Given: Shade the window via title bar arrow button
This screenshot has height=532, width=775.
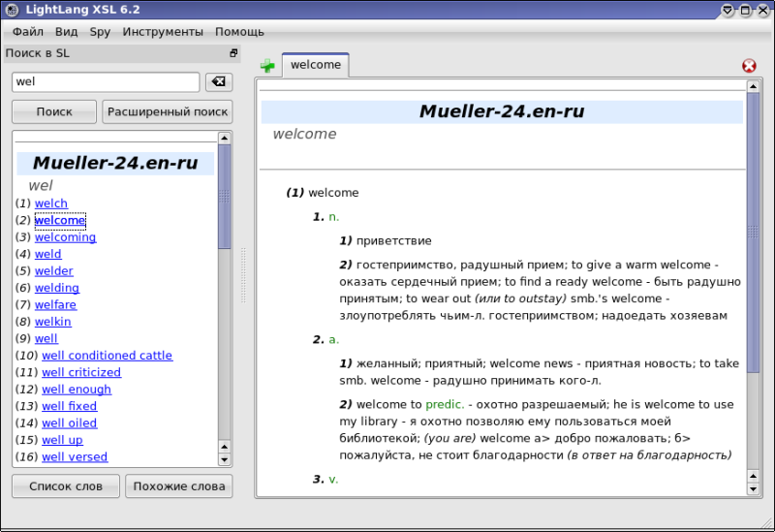Looking at the screenshot, I should (x=728, y=10).
